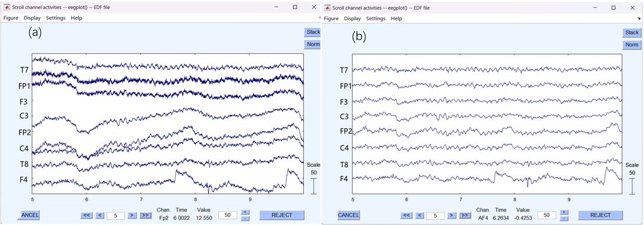Click FP1 channel label in window (b)

[345, 85]
